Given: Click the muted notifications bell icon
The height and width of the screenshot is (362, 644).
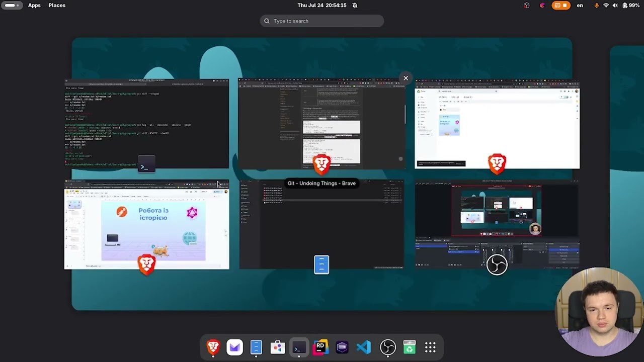Looking at the screenshot, I should click(x=355, y=6).
